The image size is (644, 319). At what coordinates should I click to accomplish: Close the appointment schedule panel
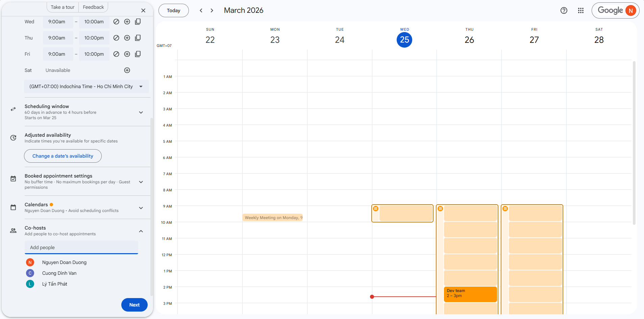[143, 10]
